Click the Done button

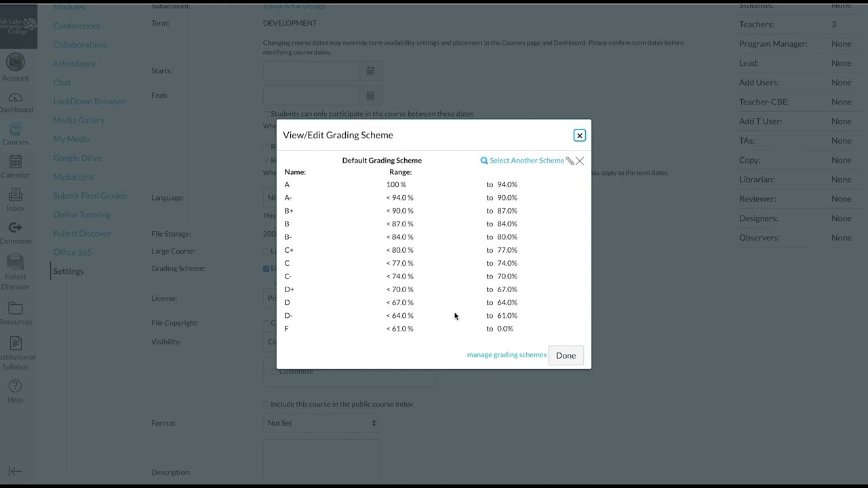pyautogui.click(x=566, y=355)
